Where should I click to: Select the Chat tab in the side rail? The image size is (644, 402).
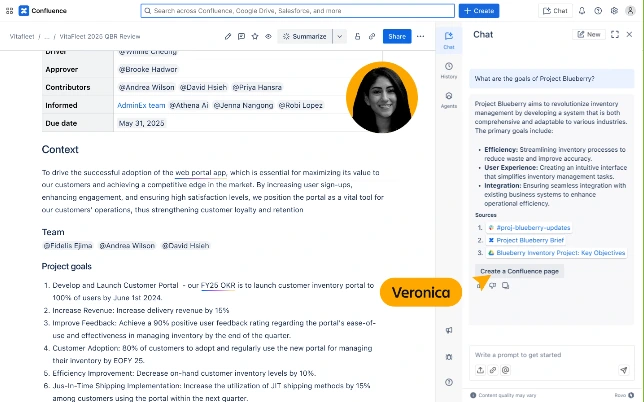(x=449, y=40)
